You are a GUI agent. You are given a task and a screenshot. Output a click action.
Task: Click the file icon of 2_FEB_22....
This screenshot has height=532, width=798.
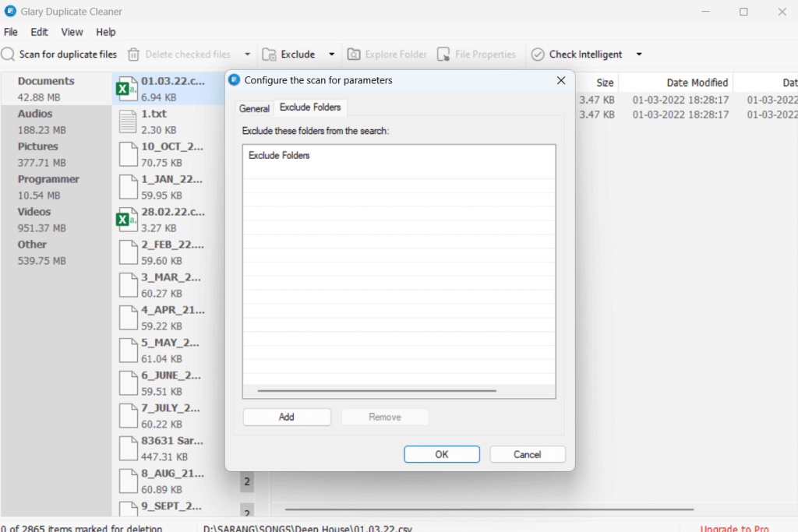point(128,252)
